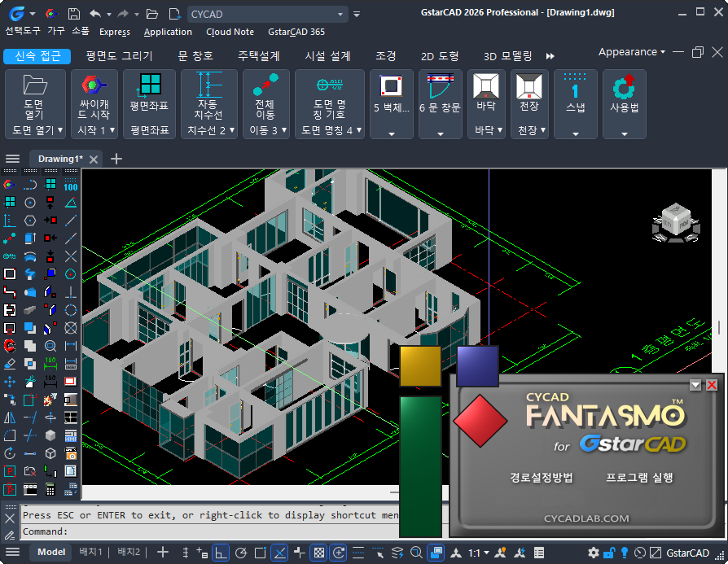Pick the scissors tool in the left toolbar
The width and height of the screenshot is (728, 564).
click(x=30, y=382)
